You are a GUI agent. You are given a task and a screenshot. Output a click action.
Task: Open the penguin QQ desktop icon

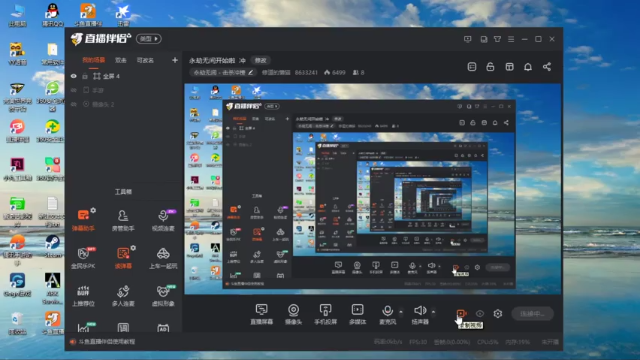pyautogui.click(x=53, y=15)
